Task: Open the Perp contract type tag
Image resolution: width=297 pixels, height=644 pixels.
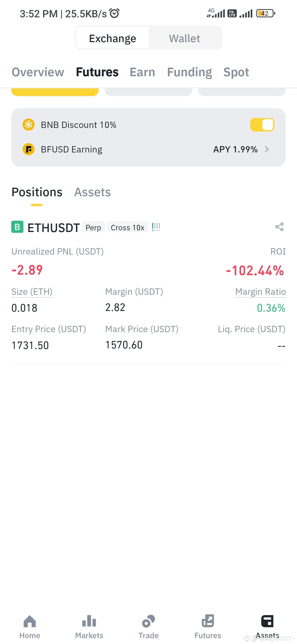Action: pyautogui.click(x=94, y=227)
